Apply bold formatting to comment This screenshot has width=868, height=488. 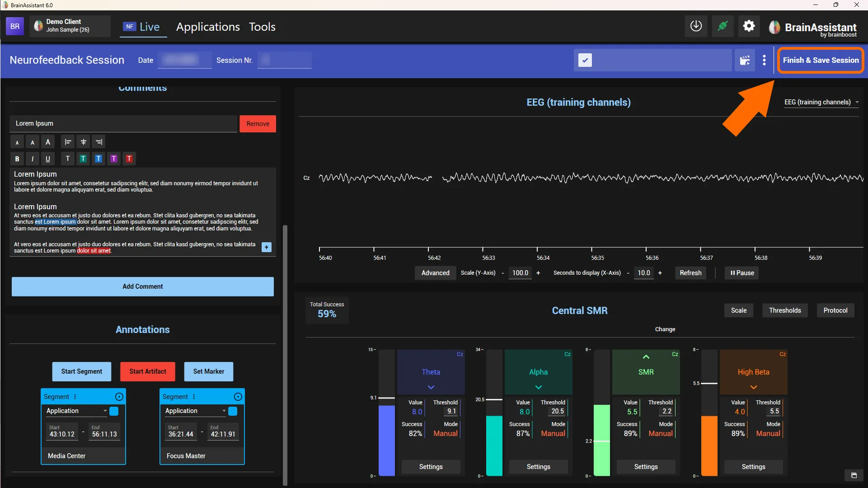[x=17, y=159]
